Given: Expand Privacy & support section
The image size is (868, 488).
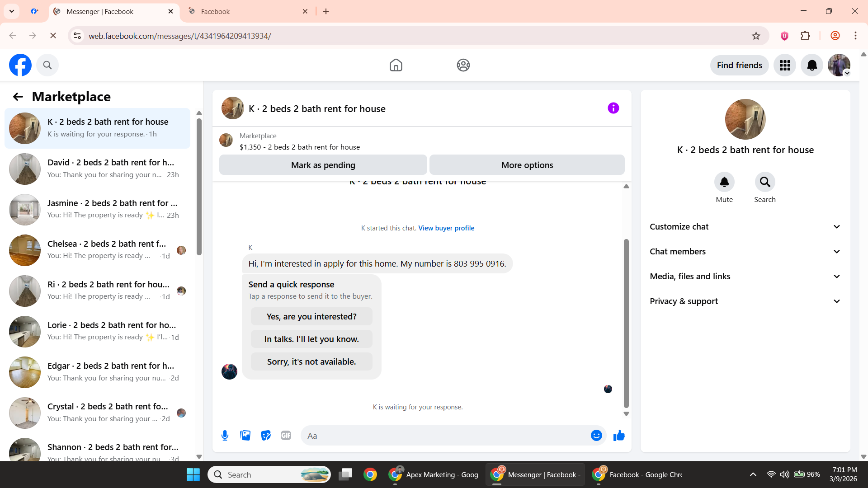Looking at the screenshot, I should pyautogui.click(x=745, y=301).
